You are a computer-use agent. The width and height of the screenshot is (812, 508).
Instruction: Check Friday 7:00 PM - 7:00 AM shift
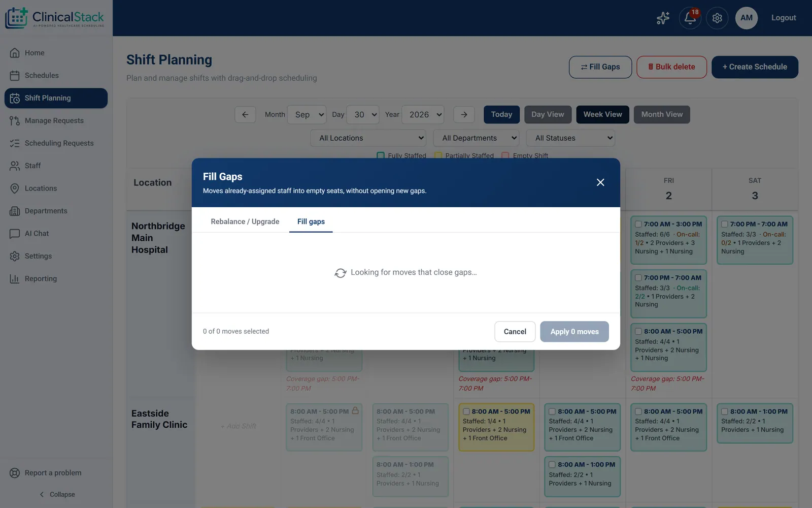pyautogui.click(x=638, y=278)
